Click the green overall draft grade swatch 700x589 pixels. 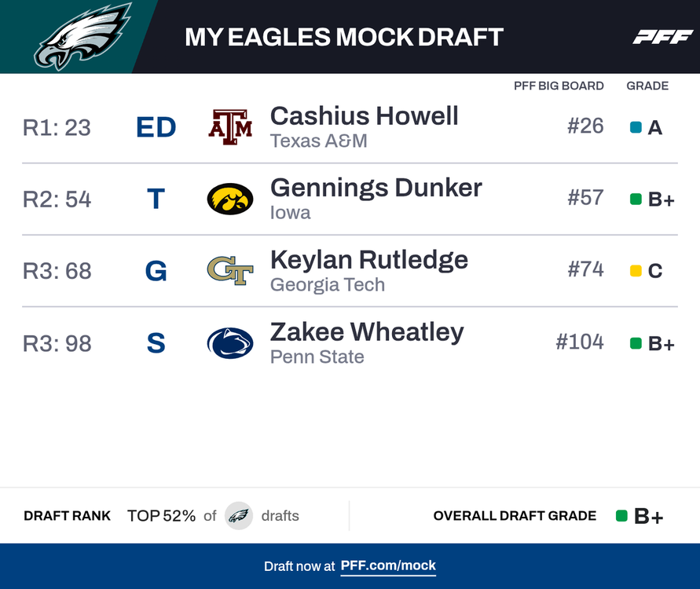[x=621, y=516]
